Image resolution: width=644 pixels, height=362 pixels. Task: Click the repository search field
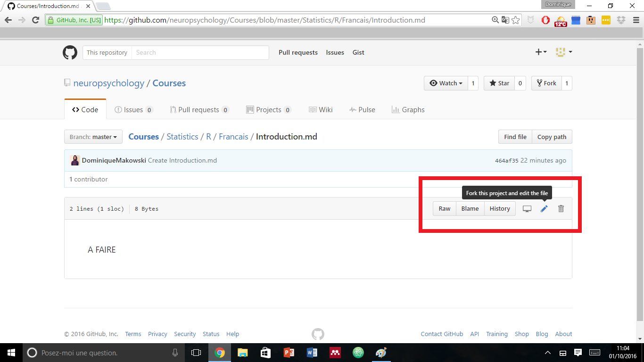(200, 52)
